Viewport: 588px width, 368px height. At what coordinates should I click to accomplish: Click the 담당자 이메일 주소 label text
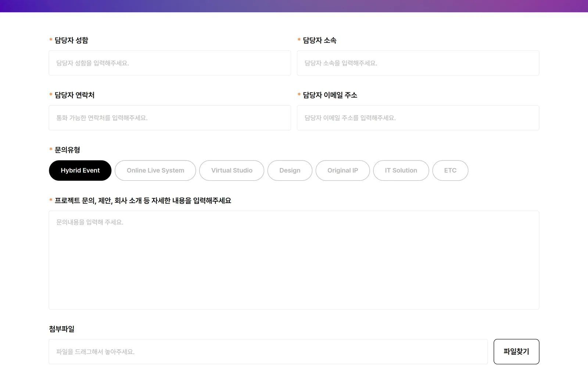(330, 95)
